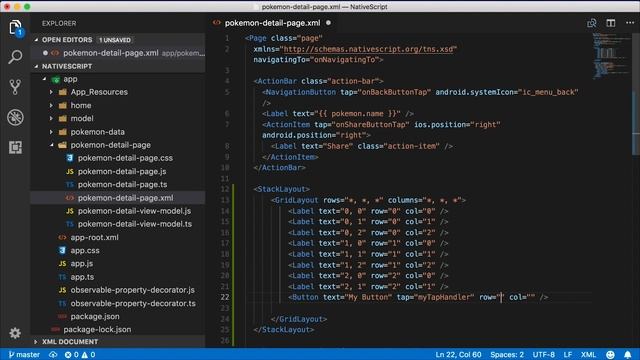This screenshot has width=640, height=360.
Task: Click the feedback smiley icon
Action: [x=610, y=354]
